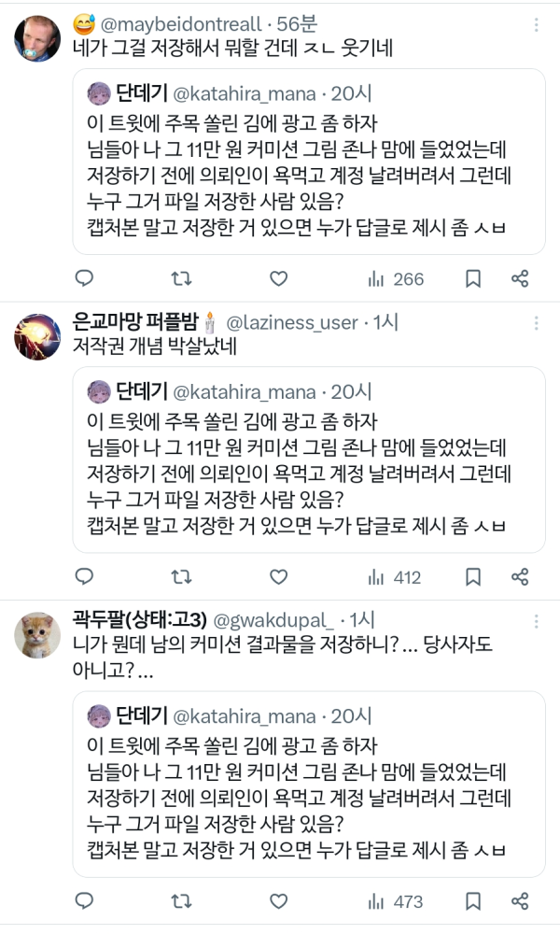Open more options for maybeidontreall tweet
The height and width of the screenshot is (934, 560).
536,24
